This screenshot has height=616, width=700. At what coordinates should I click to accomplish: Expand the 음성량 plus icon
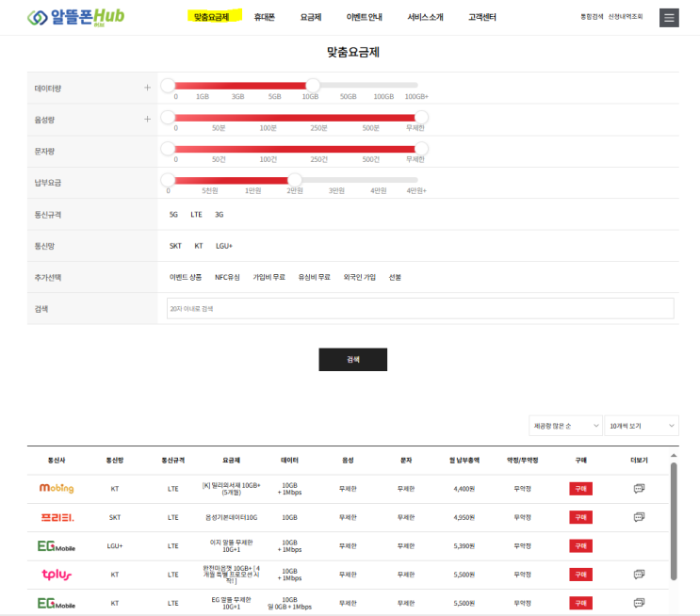147,119
